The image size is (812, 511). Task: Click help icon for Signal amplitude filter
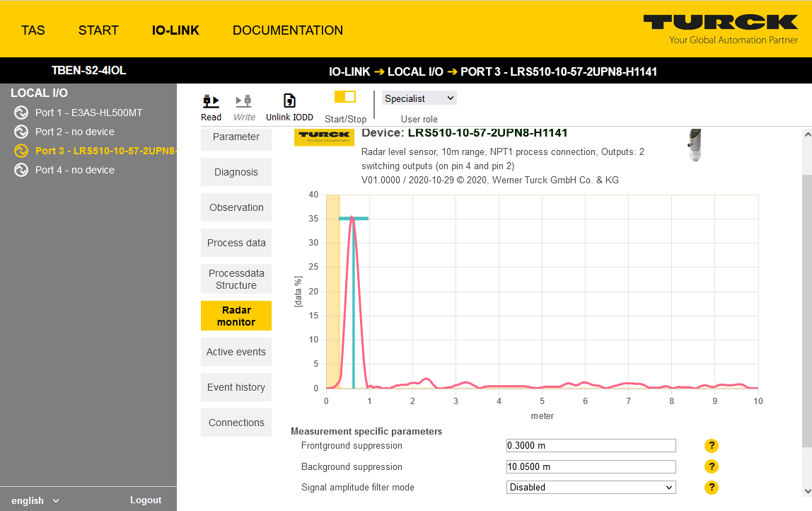(x=712, y=488)
